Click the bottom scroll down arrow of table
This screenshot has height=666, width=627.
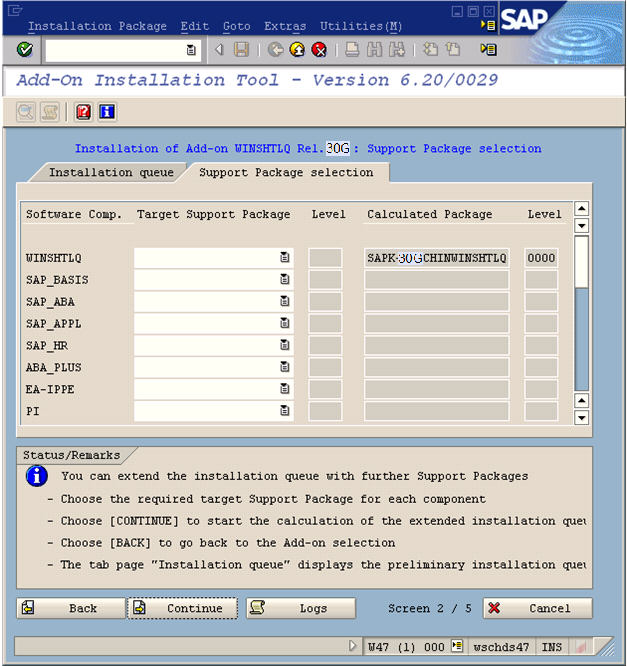click(582, 418)
